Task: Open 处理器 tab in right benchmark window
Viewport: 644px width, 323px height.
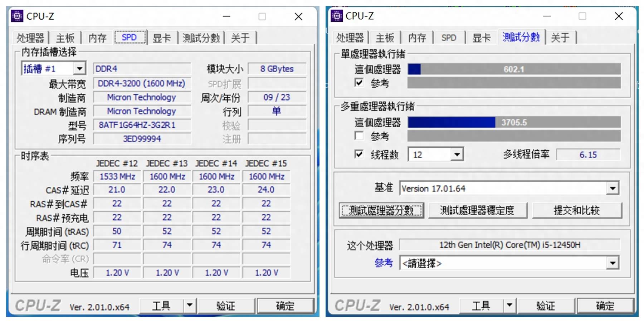Action: pyautogui.click(x=350, y=37)
